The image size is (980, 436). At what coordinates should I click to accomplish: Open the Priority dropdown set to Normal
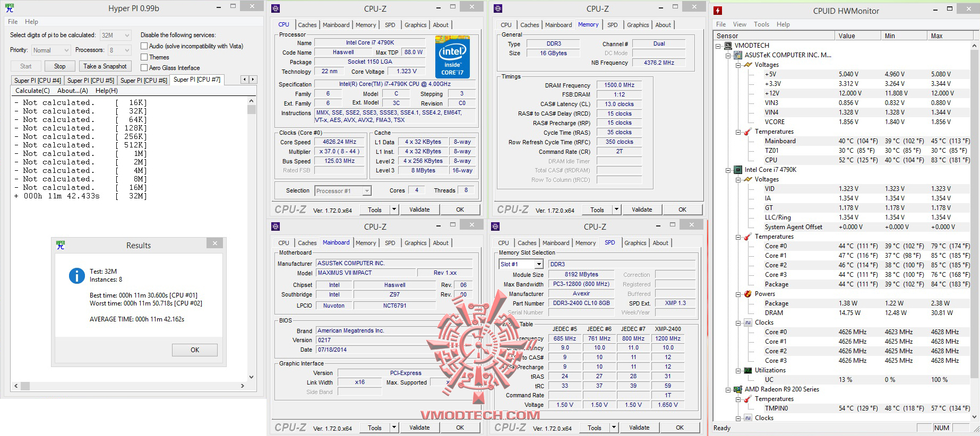50,50
